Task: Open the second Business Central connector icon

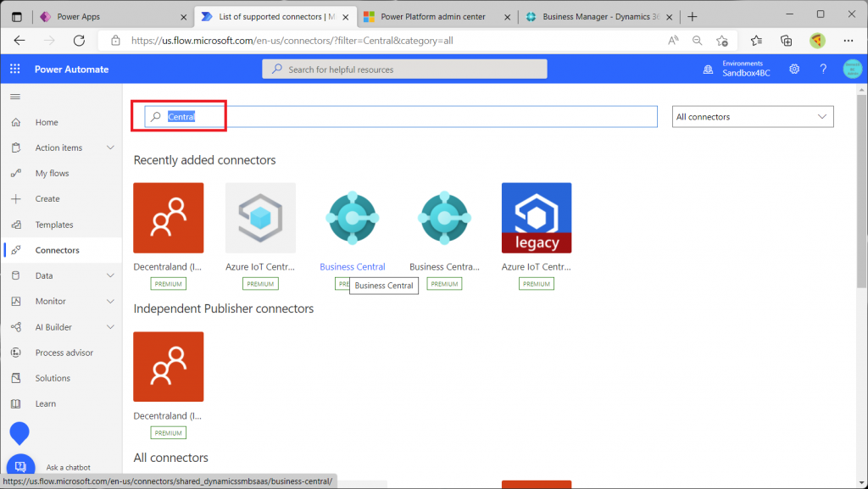Action: tap(444, 218)
